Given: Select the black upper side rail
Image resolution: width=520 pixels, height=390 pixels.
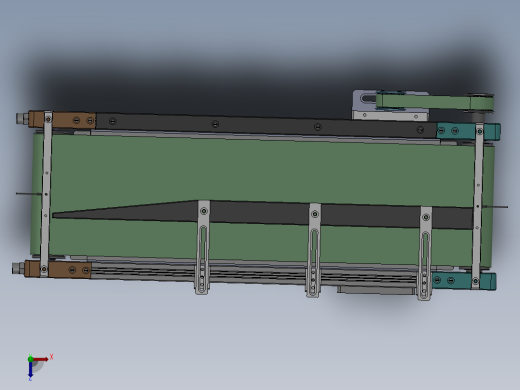Looking at the screenshot, I should pyautogui.click(x=266, y=125).
